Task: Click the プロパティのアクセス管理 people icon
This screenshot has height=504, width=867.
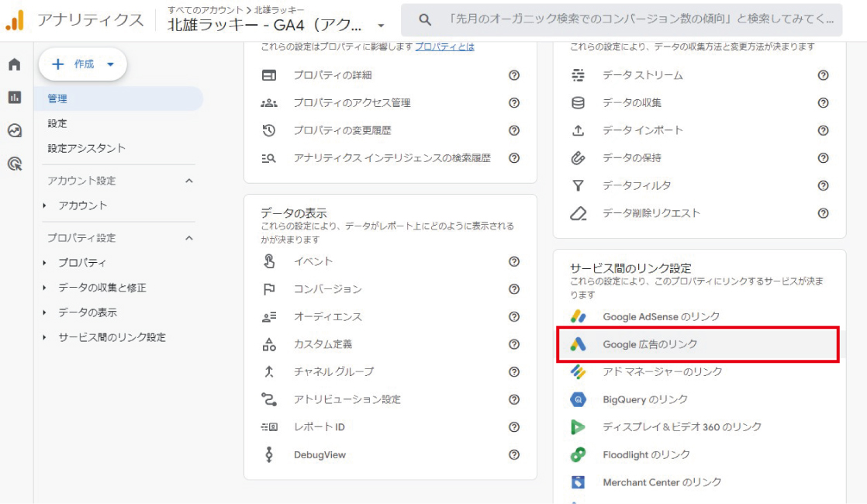Action: pyautogui.click(x=269, y=103)
